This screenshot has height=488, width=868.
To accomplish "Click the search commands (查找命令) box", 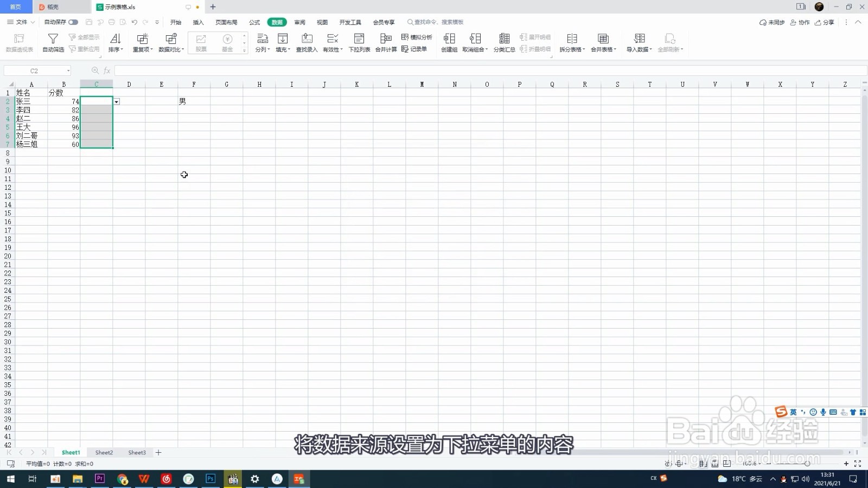I will pos(436,22).
